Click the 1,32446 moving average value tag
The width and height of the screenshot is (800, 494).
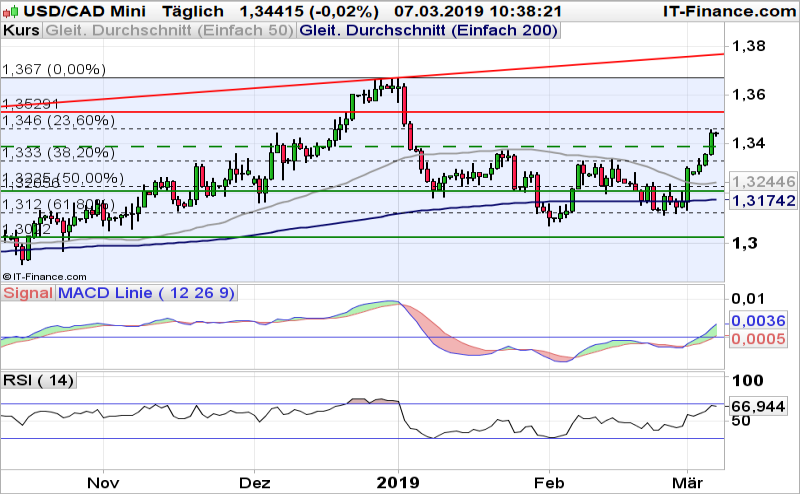[x=763, y=182]
